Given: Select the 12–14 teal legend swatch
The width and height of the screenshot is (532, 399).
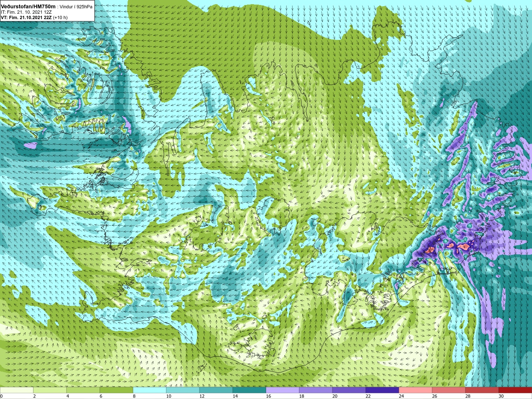Looking at the screenshot, I should 216,390.
